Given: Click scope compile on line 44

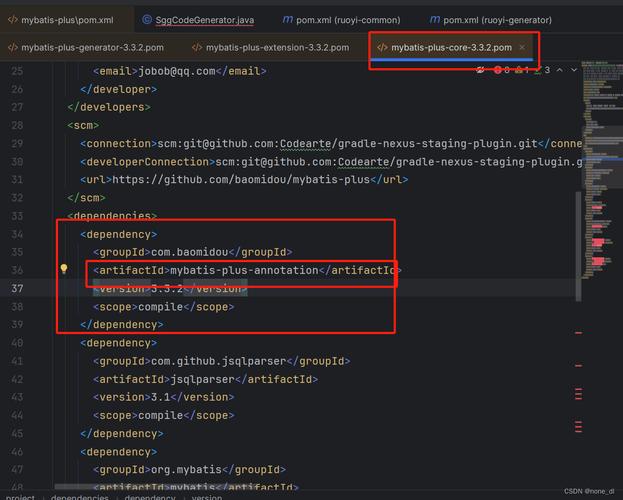Looking at the screenshot, I should pyautogui.click(x=163, y=415).
